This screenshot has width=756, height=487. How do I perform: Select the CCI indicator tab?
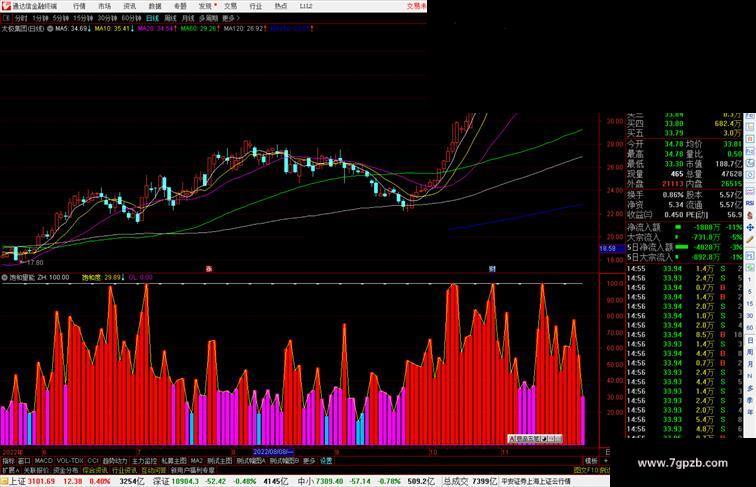tap(93, 461)
